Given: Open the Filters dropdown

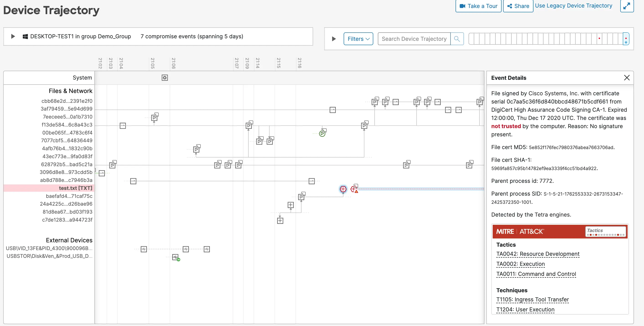Looking at the screenshot, I should coord(358,39).
